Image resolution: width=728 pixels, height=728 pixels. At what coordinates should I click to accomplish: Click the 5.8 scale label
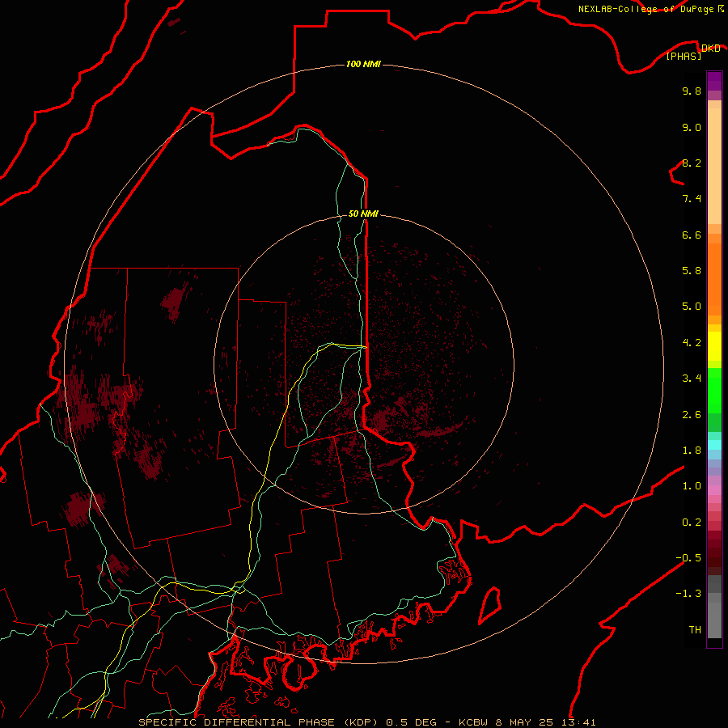click(692, 270)
